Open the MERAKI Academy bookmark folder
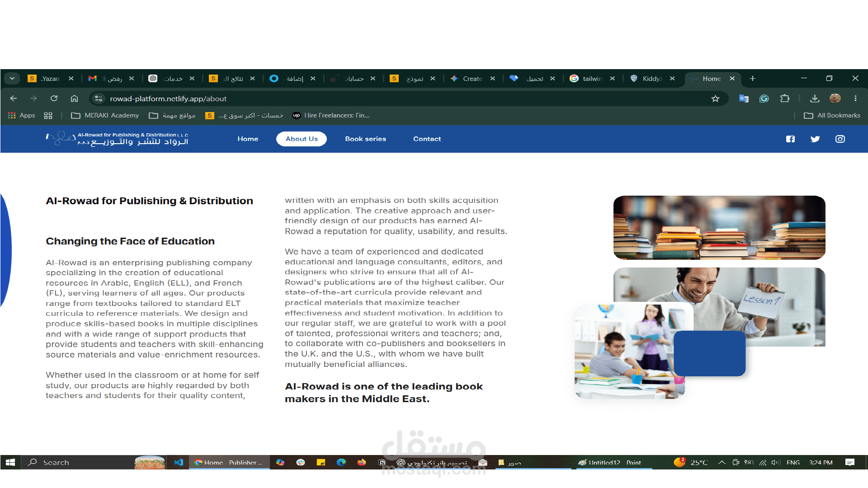This screenshot has width=868, height=488. click(105, 116)
